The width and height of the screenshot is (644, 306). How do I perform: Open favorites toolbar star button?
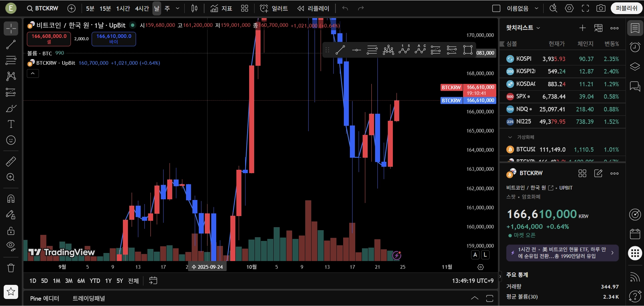click(x=11, y=292)
